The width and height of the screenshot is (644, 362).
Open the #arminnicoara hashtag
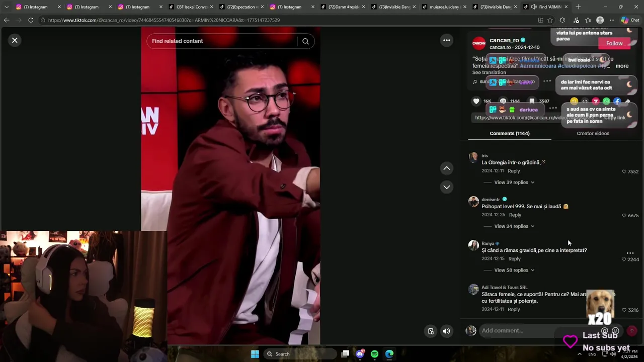click(x=538, y=66)
